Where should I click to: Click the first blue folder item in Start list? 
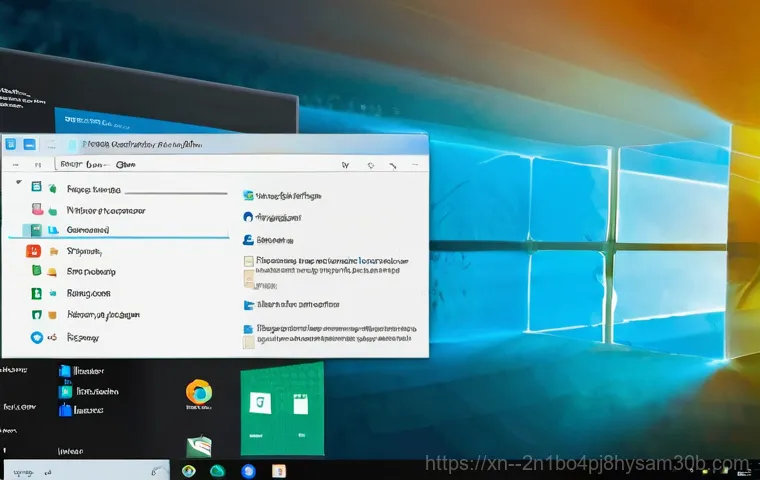pyautogui.click(x=66, y=371)
